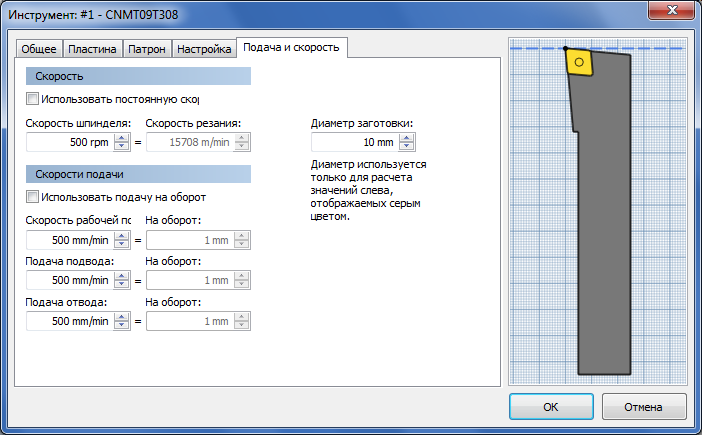
Task: Switch to the Общее tab
Action: [39, 49]
